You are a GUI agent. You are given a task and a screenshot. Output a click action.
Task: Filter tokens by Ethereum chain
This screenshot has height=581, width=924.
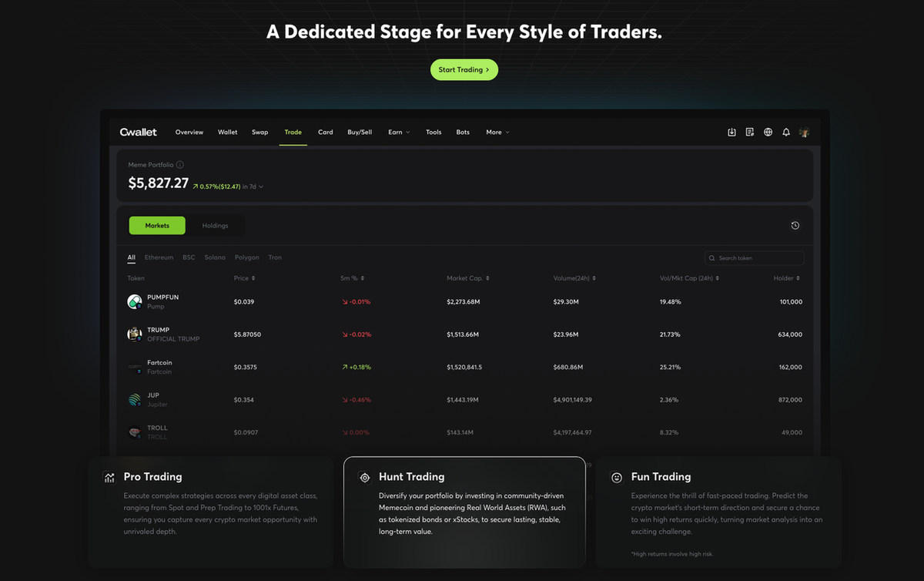(x=159, y=257)
